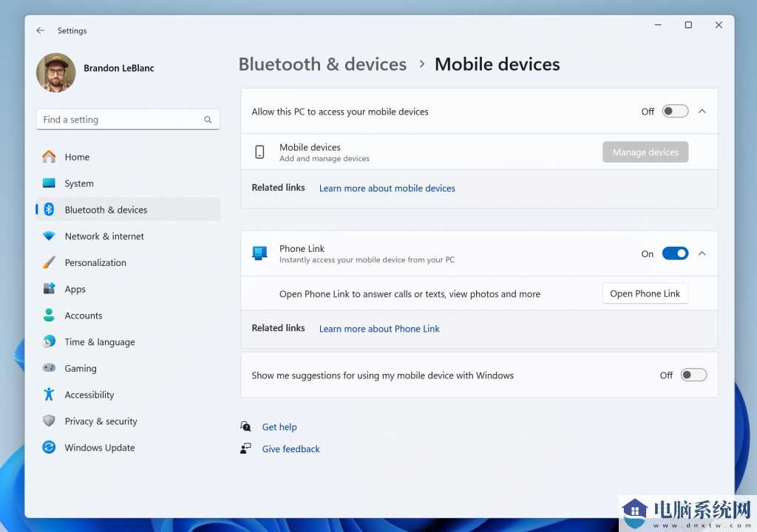Open the Apps settings category
The width and height of the screenshot is (757, 532).
coord(75,289)
